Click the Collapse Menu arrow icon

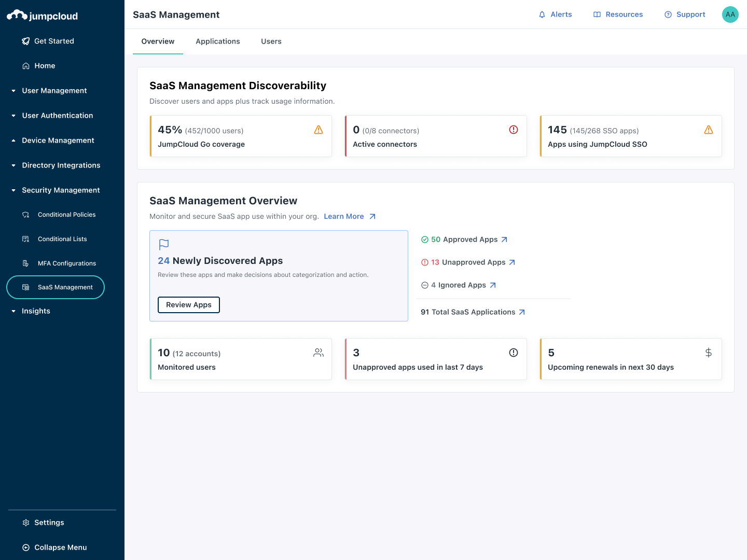coord(26,548)
